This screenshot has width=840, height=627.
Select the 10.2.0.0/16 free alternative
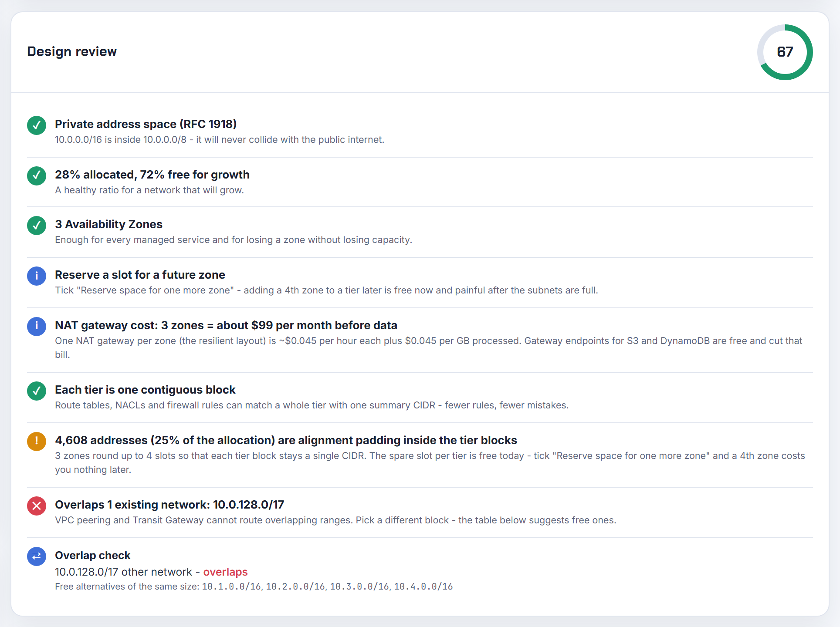pyautogui.click(x=295, y=587)
